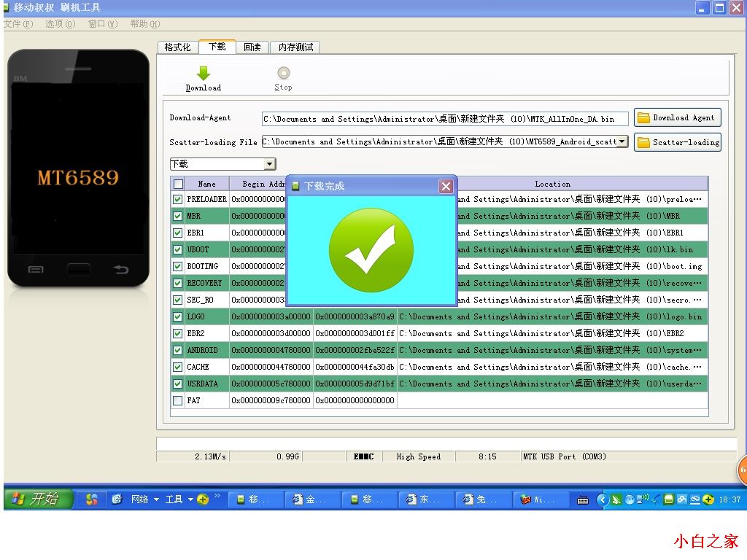Click the Windows 开始 start button
The width and height of the screenshot is (747, 560).
coord(38,499)
